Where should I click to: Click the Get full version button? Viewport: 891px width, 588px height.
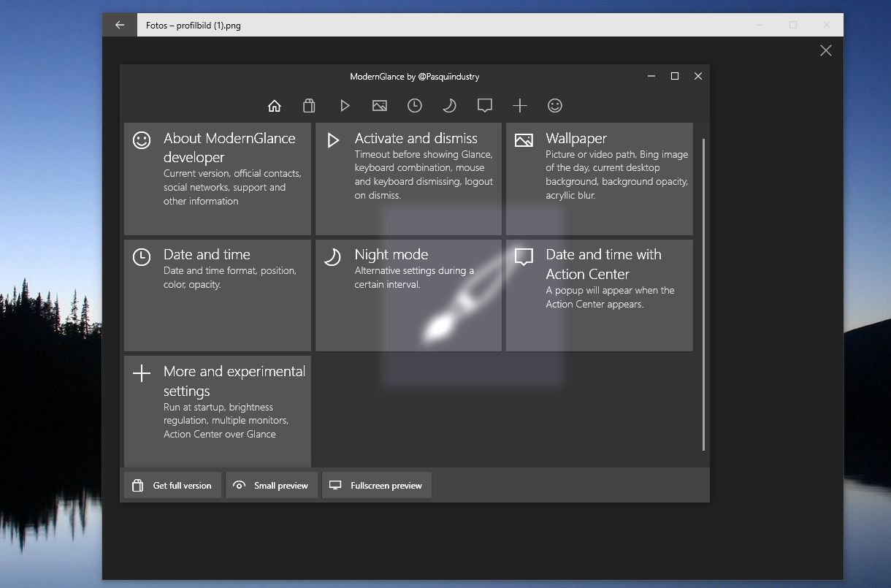tap(172, 485)
